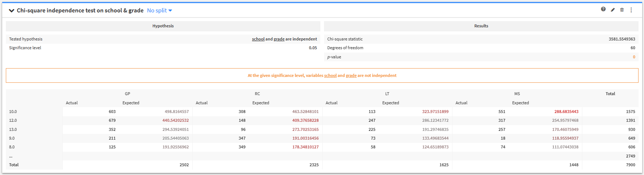Click the p-value label
Image resolution: width=644 pixels, height=175 pixels.
[x=334, y=57]
